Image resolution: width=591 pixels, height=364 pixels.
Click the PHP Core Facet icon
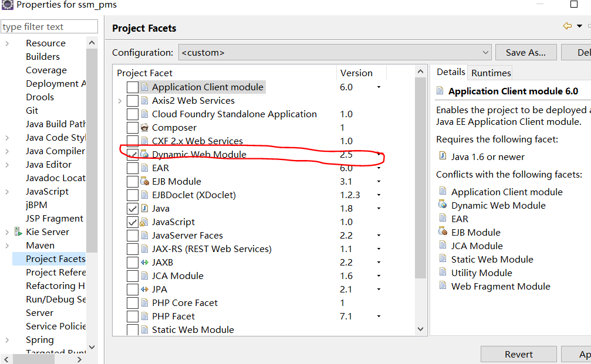144,302
